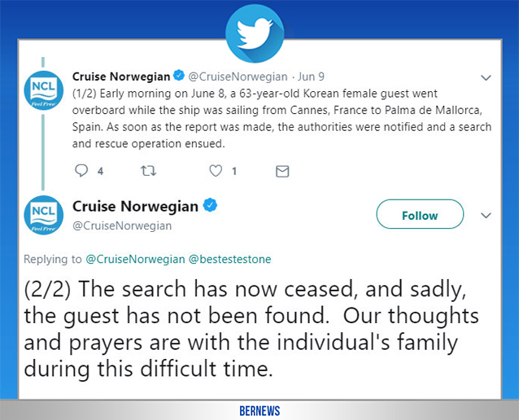Like the first tweet with the heart

click(x=216, y=171)
